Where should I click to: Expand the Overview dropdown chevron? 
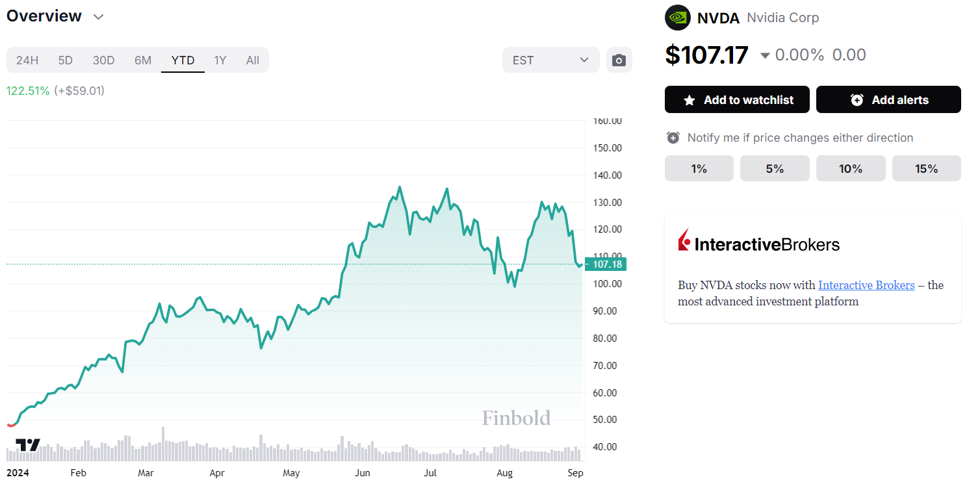99,17
